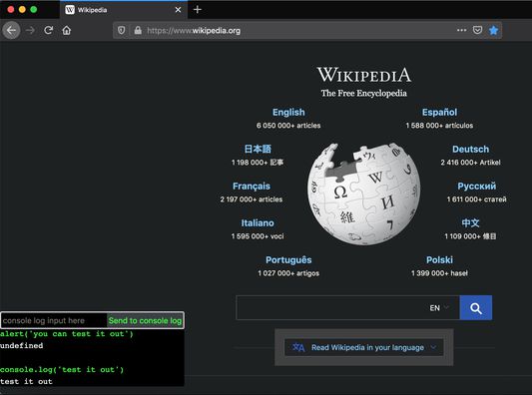Click the yellow macOS minimize button
The width and height of the screenshot is (532, 395).
point(22,10)
